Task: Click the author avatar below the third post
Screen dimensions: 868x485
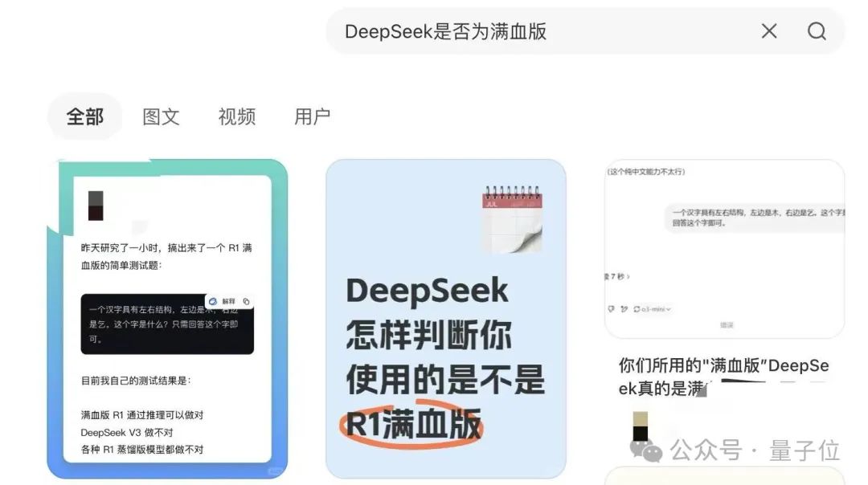Action: [x=640, y=426]
